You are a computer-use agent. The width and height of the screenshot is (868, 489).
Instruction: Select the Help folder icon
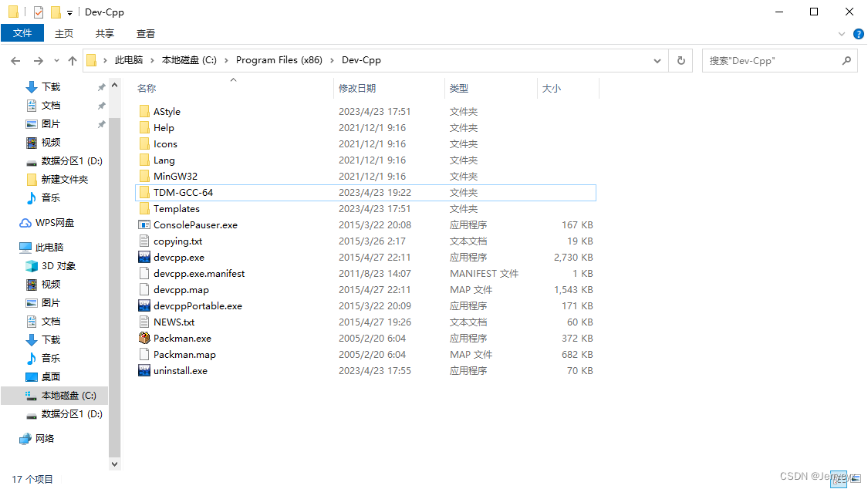[x=144, y=128]
